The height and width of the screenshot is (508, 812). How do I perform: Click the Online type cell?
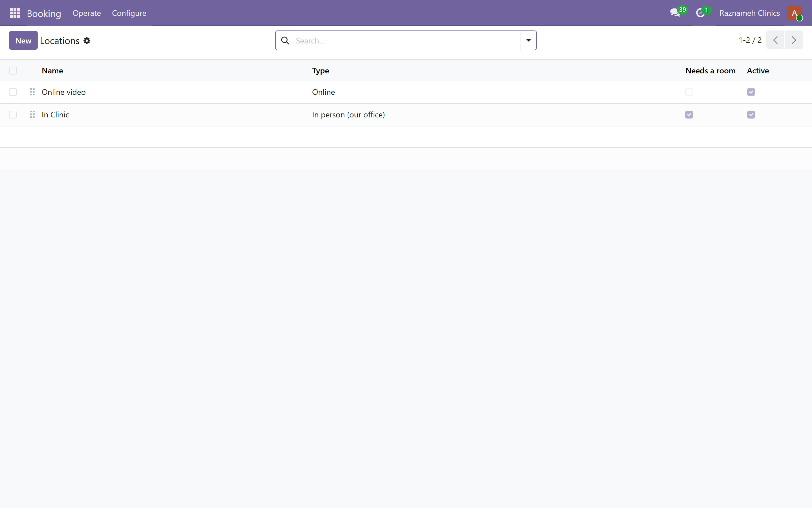click(x=323, y=92)
